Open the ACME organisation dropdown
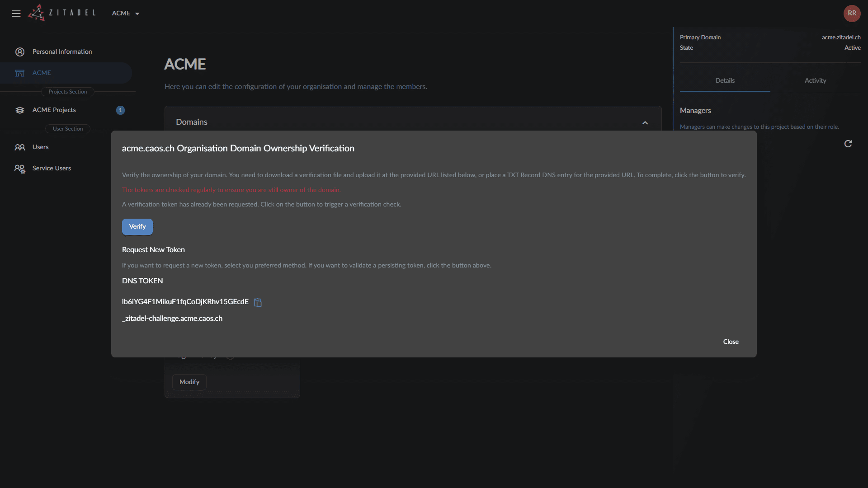The width and height of the screenshot is (868, 488). pyautogui.click(x=126, y=14)
